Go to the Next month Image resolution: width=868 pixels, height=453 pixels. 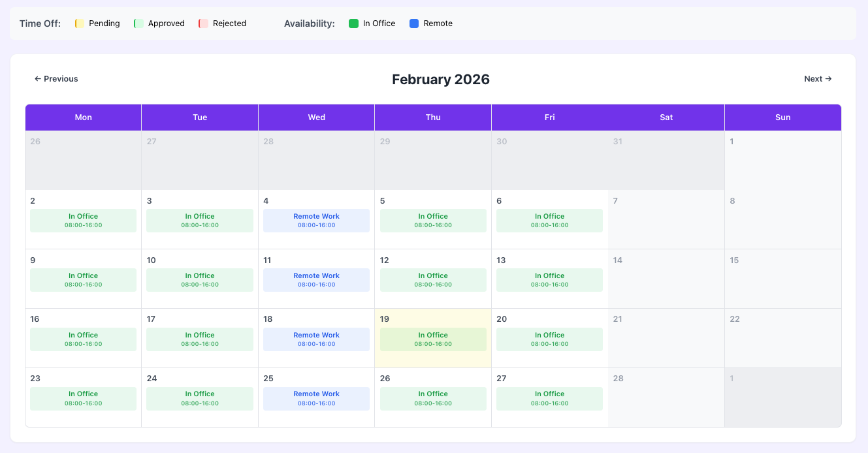[x=818, y=79]
